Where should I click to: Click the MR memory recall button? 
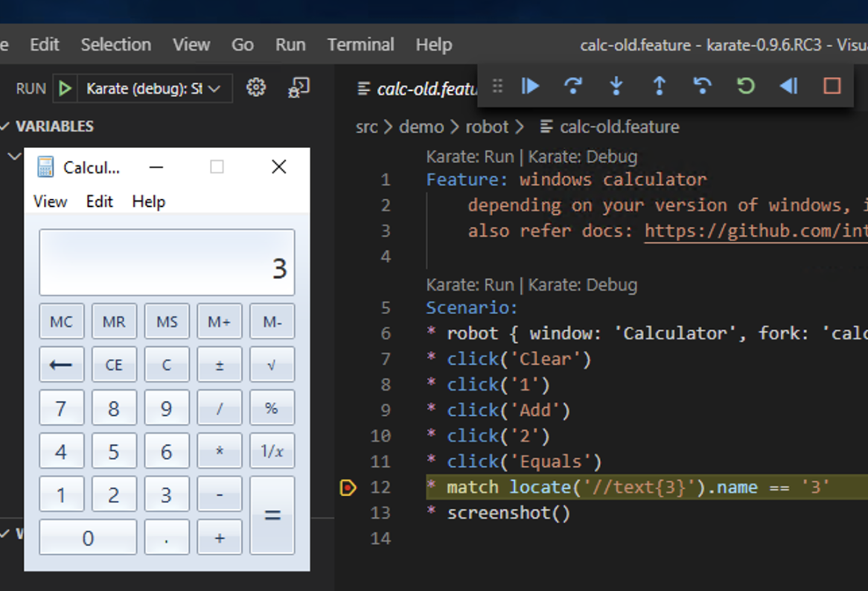click(x=114, y=322)
